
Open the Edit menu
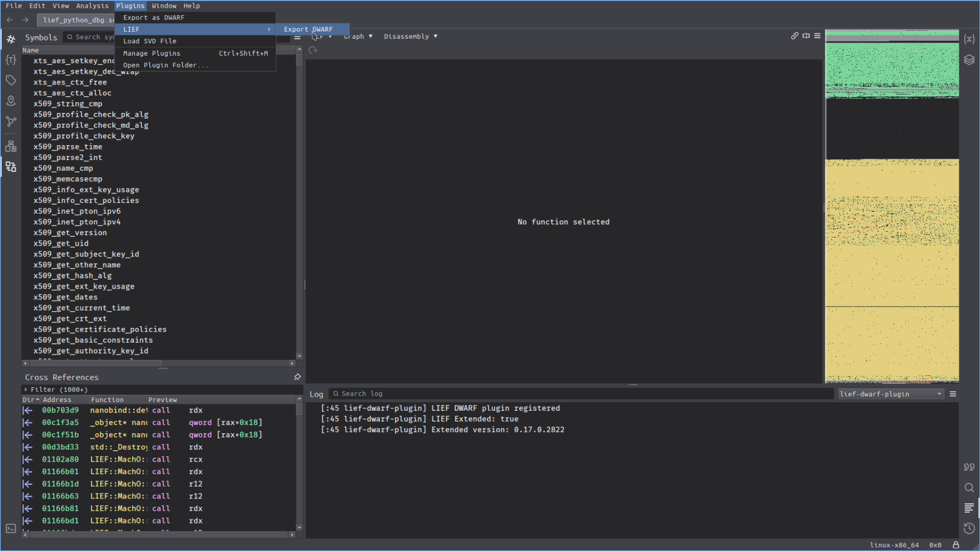pos(37,5)
